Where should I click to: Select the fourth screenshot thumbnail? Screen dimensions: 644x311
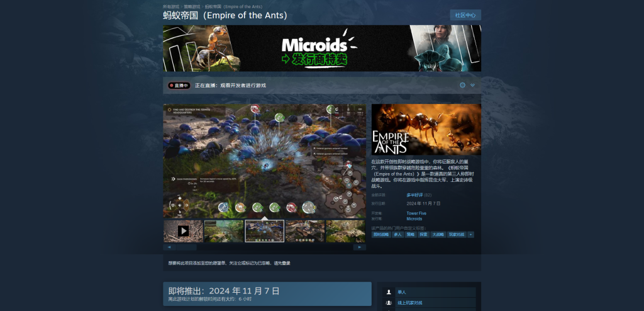coord(305,231)
